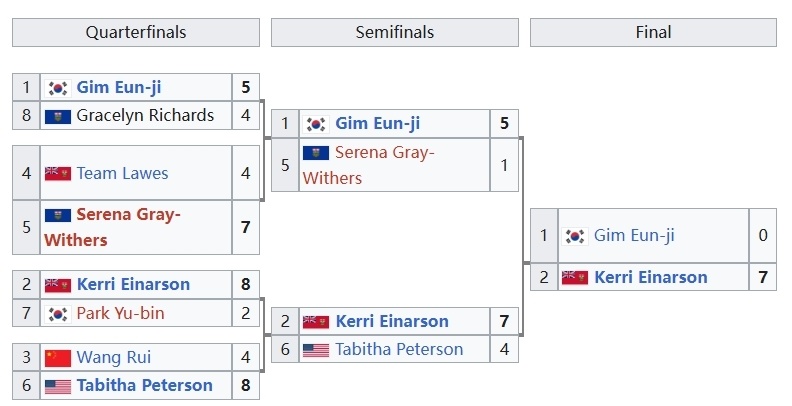Click the Semifinals column header
The width and height of the screenshot is (792, 406).
[395, 33]
